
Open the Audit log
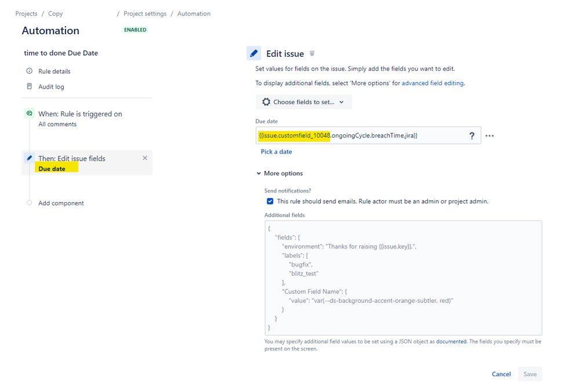[52, 87]
